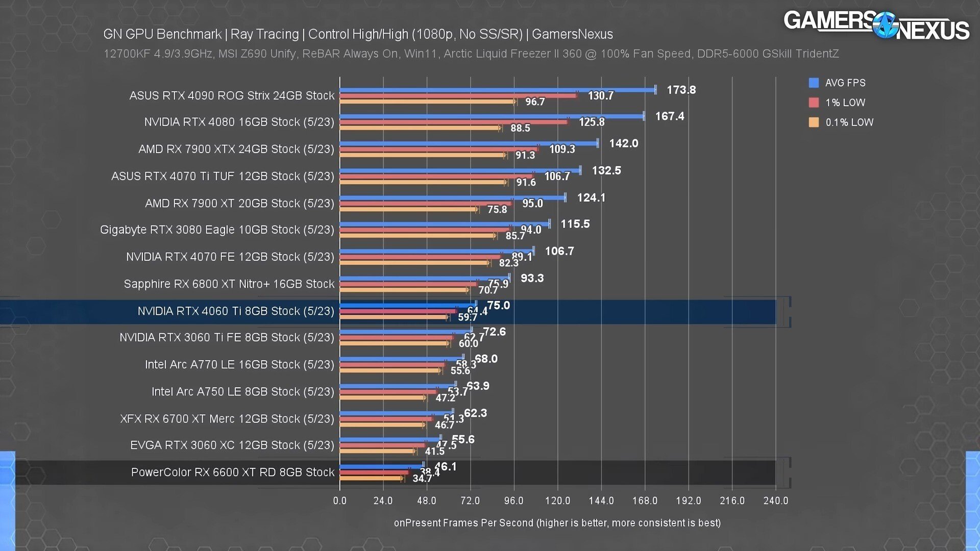Select AMD RX 7900 XT 20GB label

239,203
